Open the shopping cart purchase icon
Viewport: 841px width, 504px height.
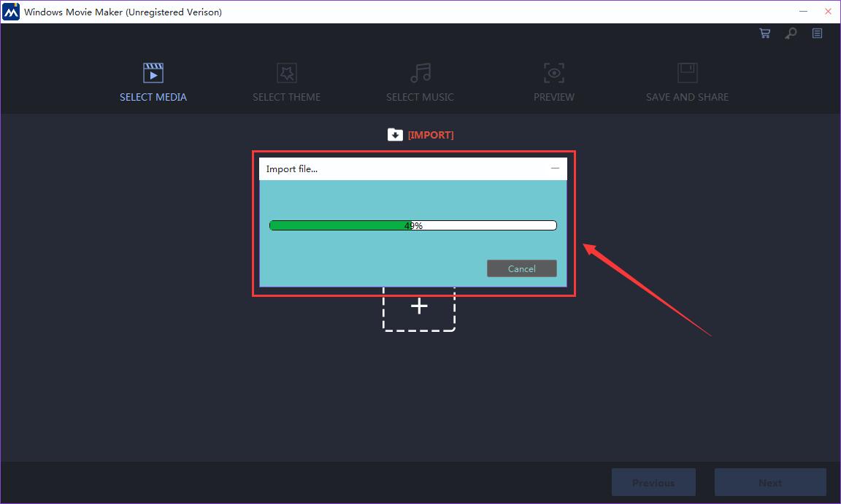point(765,34)
